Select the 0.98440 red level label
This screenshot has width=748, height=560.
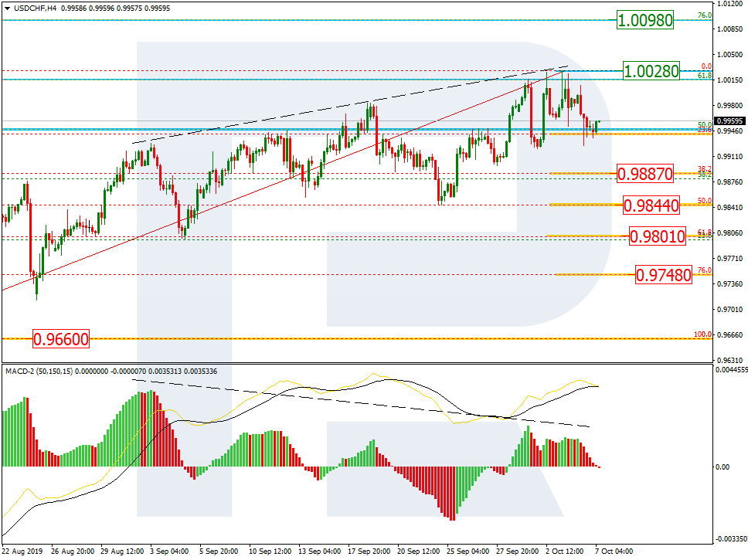pyautogui.click(x=651, y=205)
